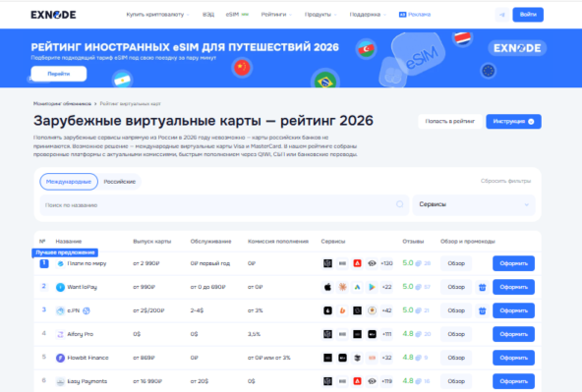582x392 pixels.
Task: Open Обзор for e.PN row
Action: [456, 310]
